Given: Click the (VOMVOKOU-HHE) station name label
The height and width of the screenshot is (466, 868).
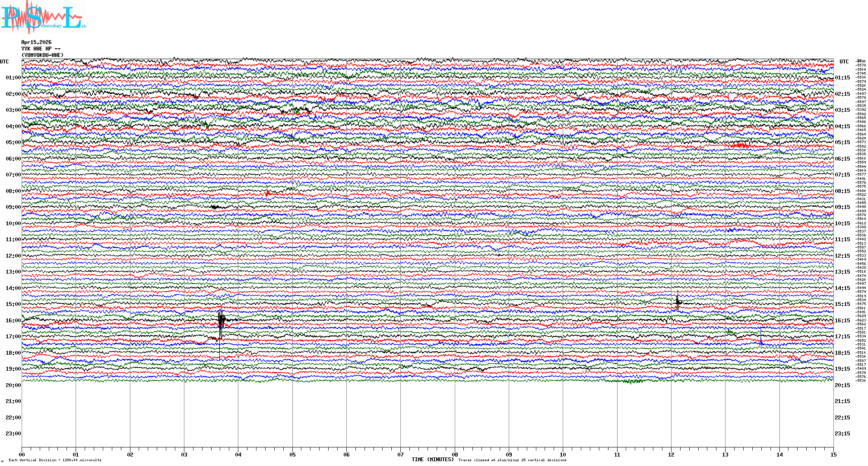Looking at the screenshot, I should click(42, 55).
